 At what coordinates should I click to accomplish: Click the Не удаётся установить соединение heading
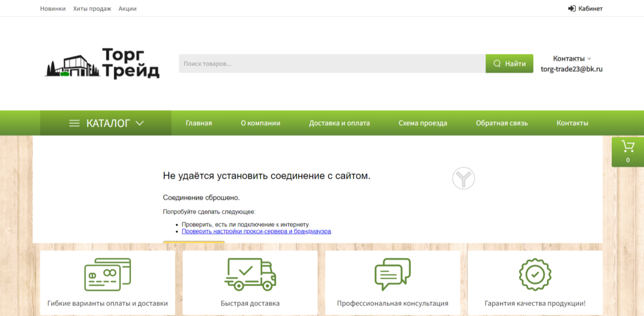coord(267,176)
